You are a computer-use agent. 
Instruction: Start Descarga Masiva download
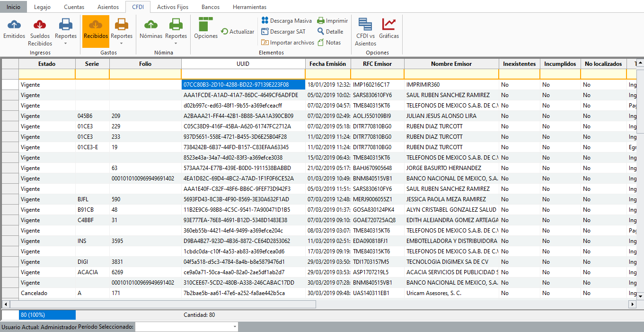pyautogui.click(x=286, y=21)
